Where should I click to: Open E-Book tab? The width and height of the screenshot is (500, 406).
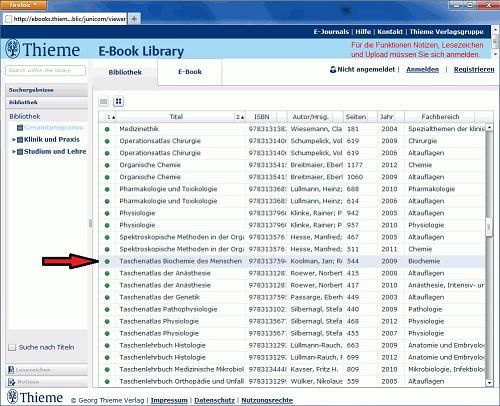click(x=190, y=72)
